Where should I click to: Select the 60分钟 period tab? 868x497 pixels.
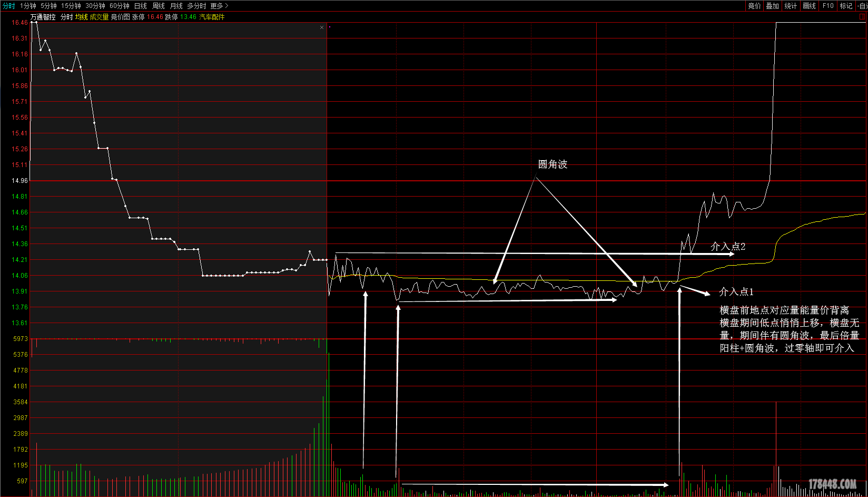pyautogui.click(x=120, y=6)
